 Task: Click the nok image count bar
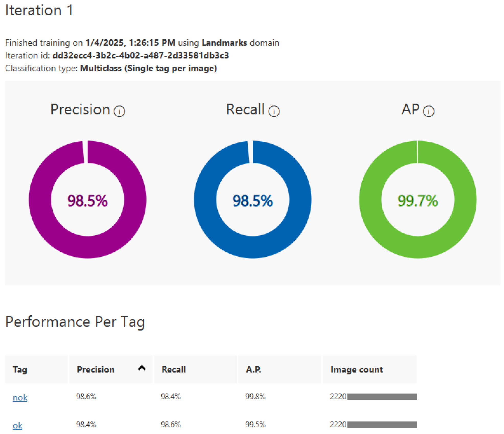[x=382, y=397]
